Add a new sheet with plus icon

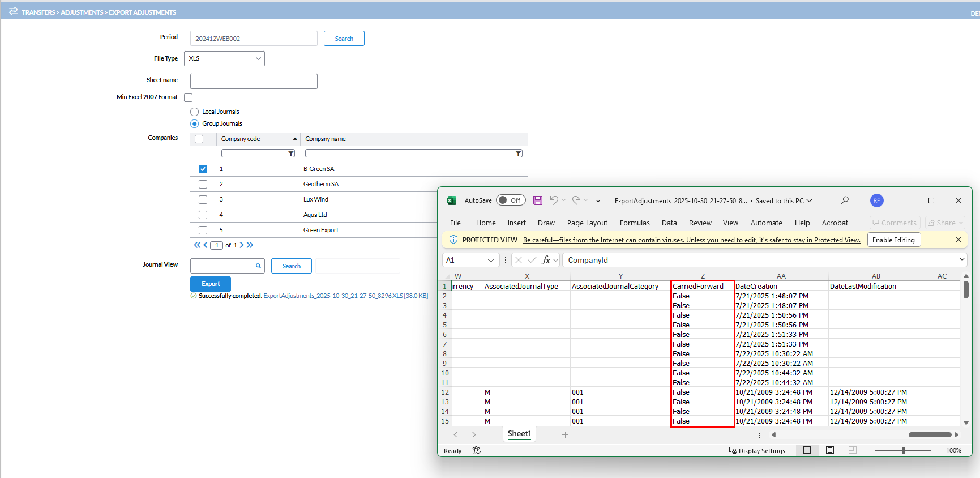(x=565, y=434)
